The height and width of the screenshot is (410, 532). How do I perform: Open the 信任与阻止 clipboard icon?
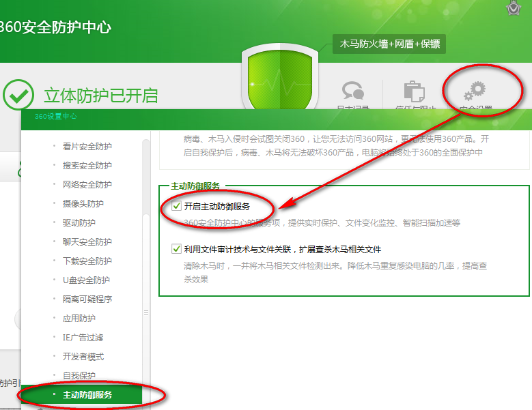point(414,91)
